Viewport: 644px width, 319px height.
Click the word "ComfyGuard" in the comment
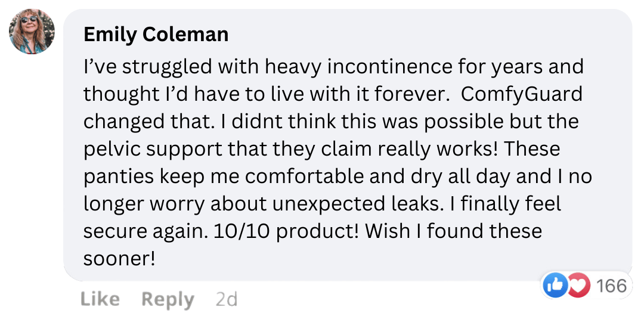click(522, 94)
